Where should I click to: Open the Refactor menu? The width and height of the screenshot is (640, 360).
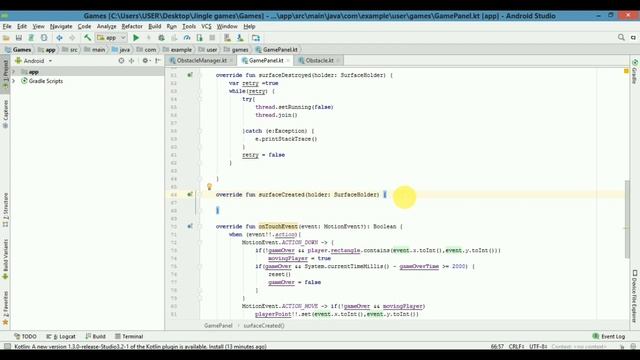(132, 27)
